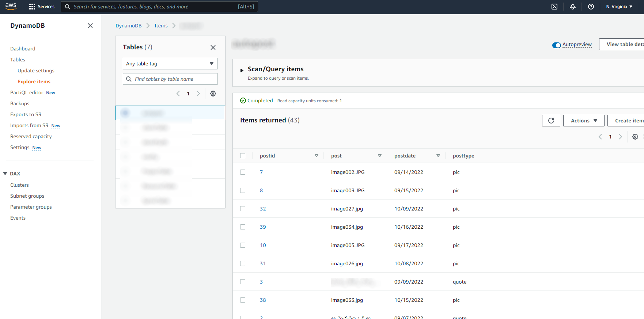The width and height of the screenshot is (644, 319).
Task: Sort by postid column arrow
Action: tap(317, 156)
